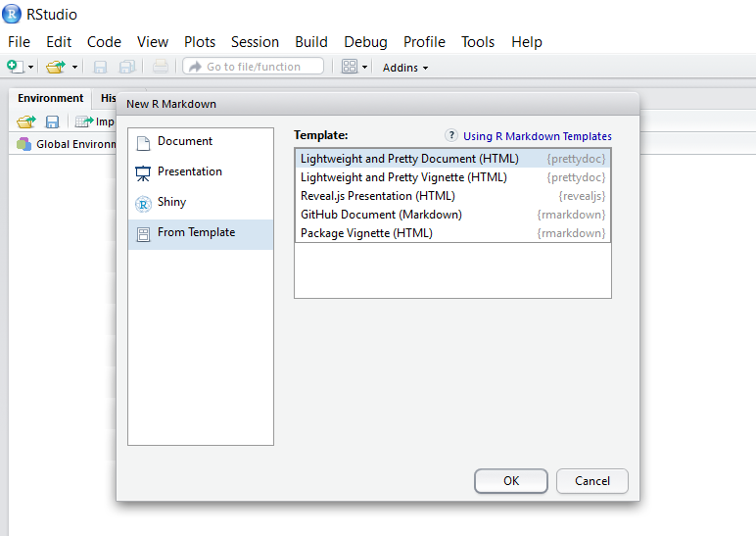Select Presentation in the dialog sidebar
This screenshot has width=756, height=536.
(x=201, y=171)
